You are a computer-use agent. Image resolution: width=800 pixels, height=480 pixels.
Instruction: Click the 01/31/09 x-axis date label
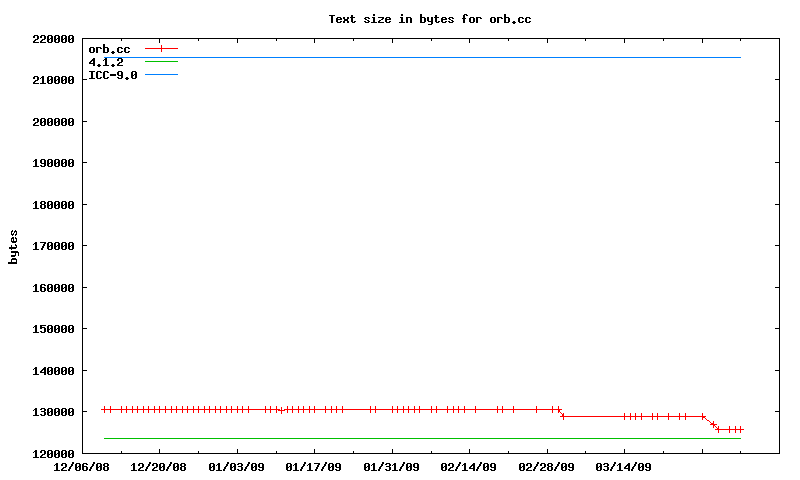(x=392, y=467)
